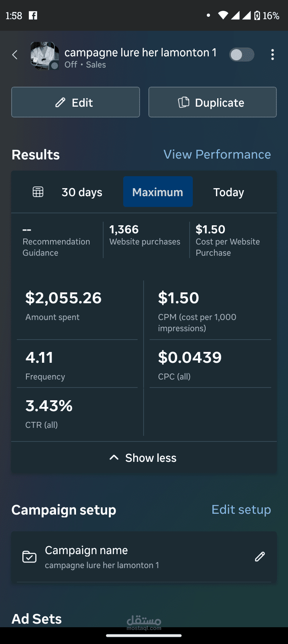The width and height of the screenshot is (288, 644).
Task: Tap Edit setup for the campaign
Action: 241,509
